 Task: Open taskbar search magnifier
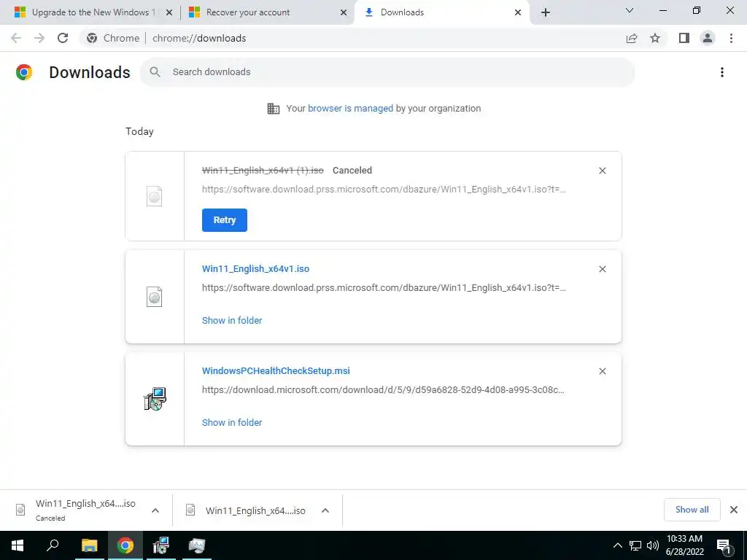pyautogui.click(x=53, y=545)
